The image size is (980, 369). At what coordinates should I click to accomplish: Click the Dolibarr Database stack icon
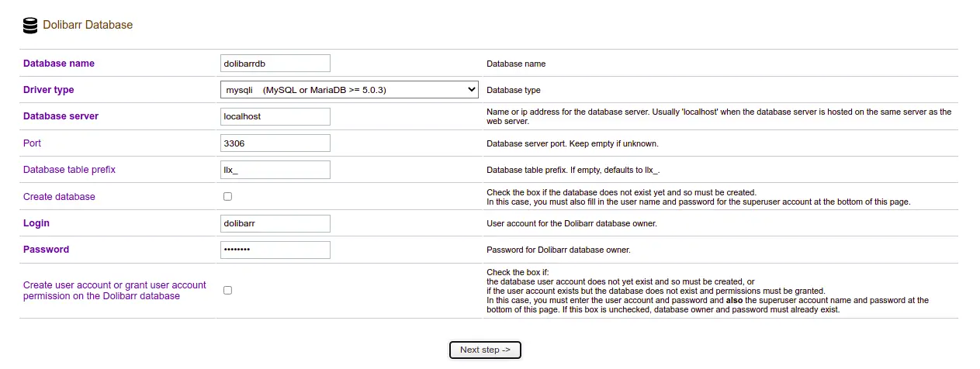30,26
